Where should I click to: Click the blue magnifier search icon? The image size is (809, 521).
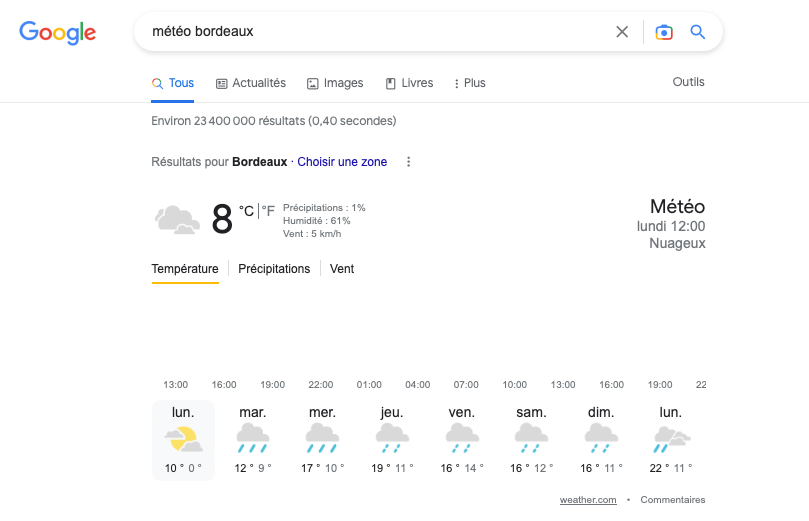click(698, 32)
